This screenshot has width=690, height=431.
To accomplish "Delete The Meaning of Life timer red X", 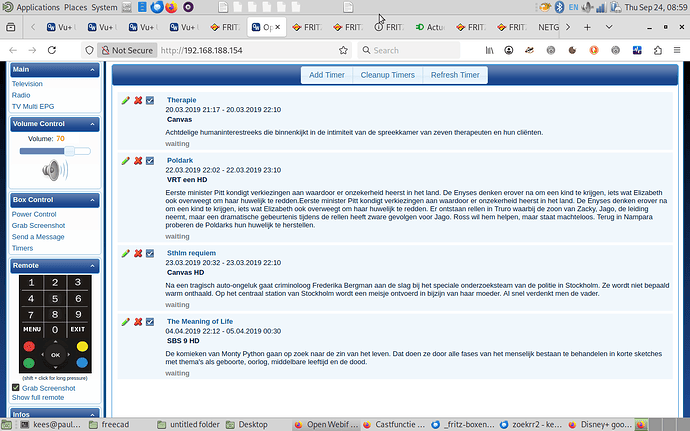I will 138,322.
